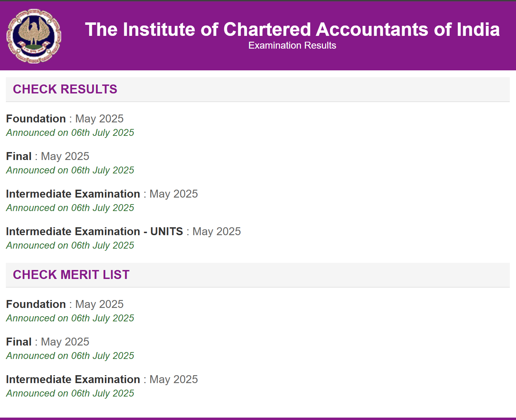Open Final May 2025 merit list
This screenshot has height=420, width=516.
click(x=48, y=342)
